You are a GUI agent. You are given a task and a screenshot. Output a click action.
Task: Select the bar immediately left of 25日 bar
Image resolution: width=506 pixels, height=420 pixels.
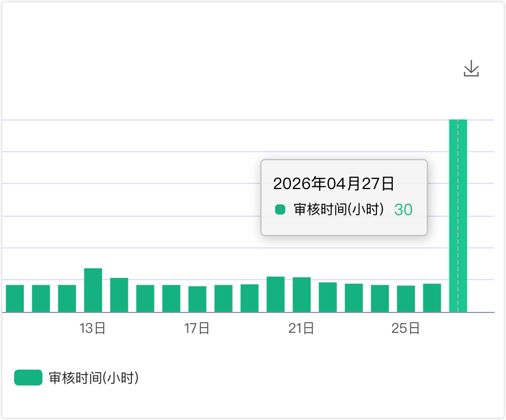380,298
